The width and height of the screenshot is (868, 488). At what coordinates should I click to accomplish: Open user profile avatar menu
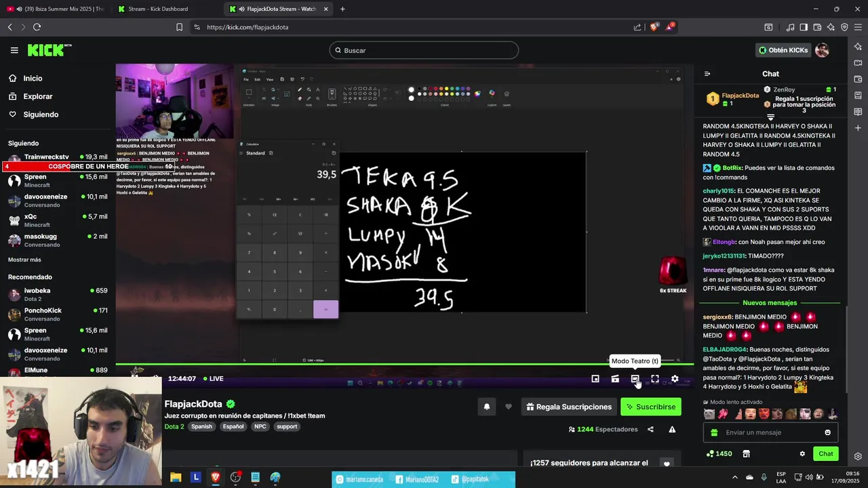[822, 50]
